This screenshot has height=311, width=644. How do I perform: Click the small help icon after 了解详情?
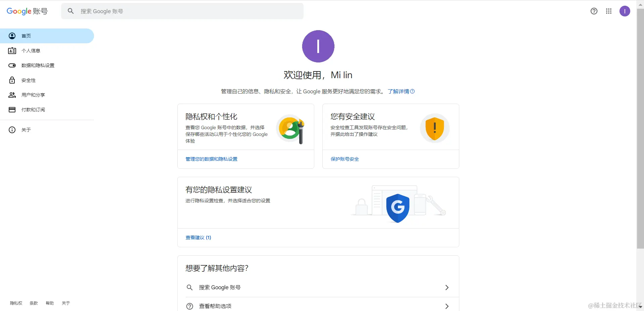412,91
